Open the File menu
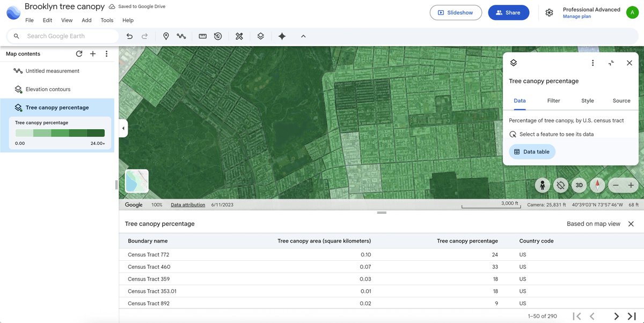The image size is (644, 323). (x=30, y=20)
